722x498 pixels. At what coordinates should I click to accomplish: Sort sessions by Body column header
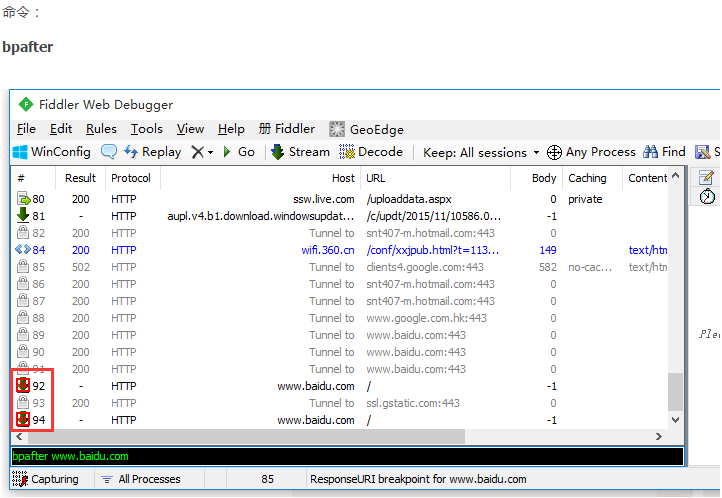[537, 178]
